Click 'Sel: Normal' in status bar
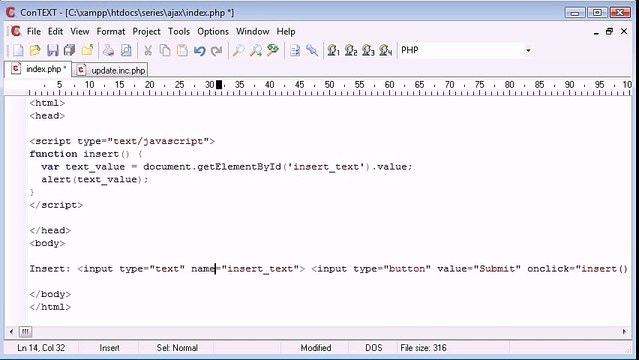 tap(177, 348)
